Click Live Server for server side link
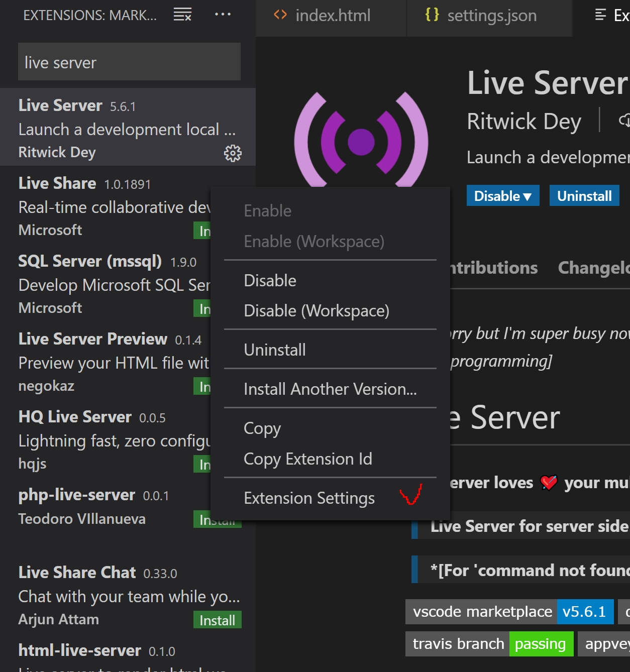This screenshot has width=630, height=672. pos(530,526)
